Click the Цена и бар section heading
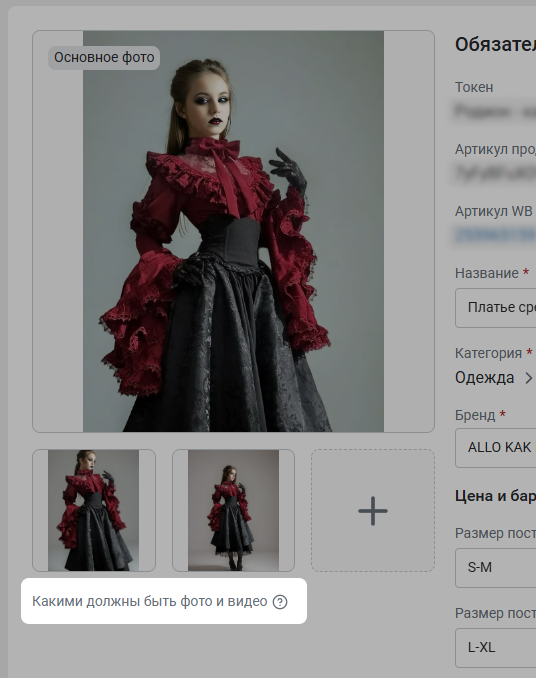 click(495, 496)
